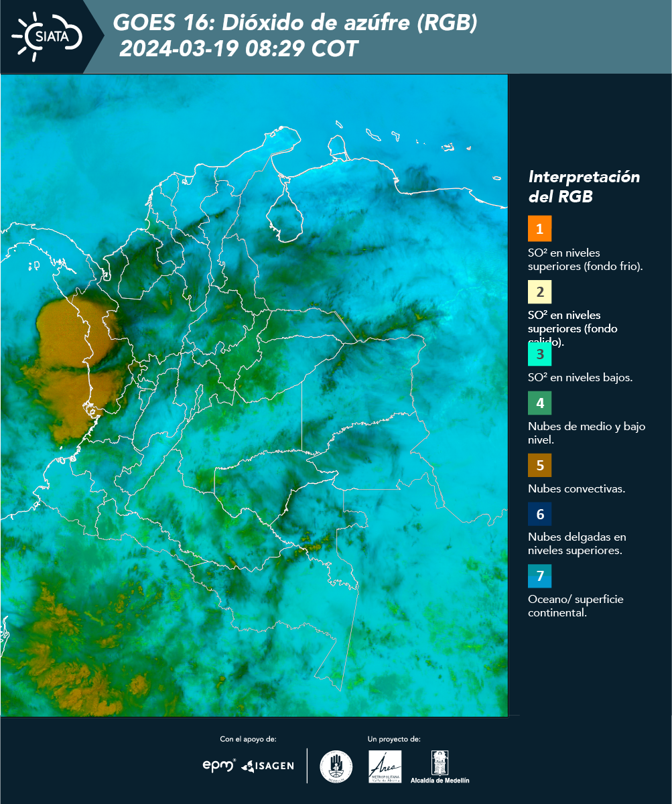
Task: Click the epm logo
Action: pos(219,765)
